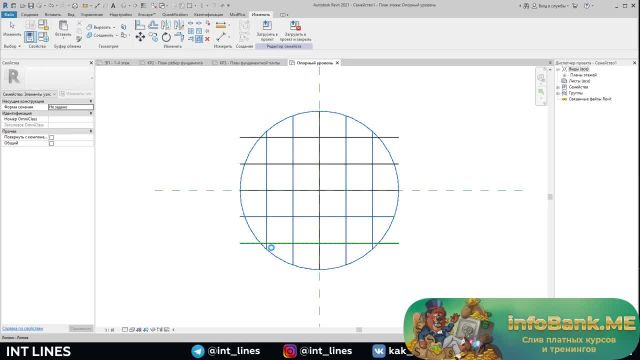640x360 pixels.
Task: Open the 'Вид' ribbon tab
Action: click(x=71, y=15)
